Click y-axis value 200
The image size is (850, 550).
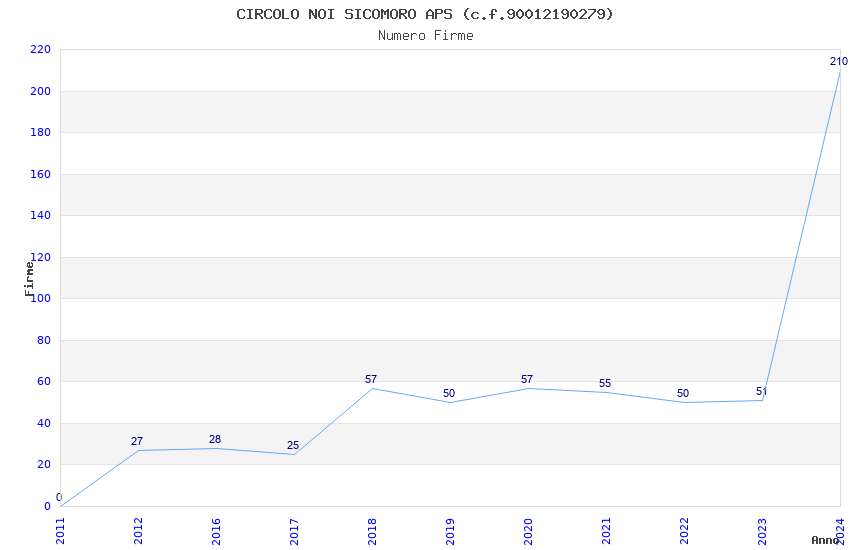[40, 91]
